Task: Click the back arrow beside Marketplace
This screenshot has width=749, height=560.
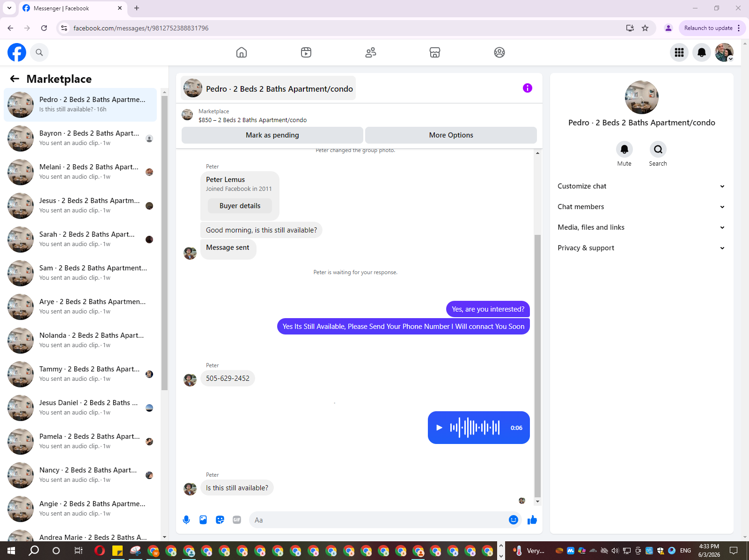Action: tap(15, 79)
